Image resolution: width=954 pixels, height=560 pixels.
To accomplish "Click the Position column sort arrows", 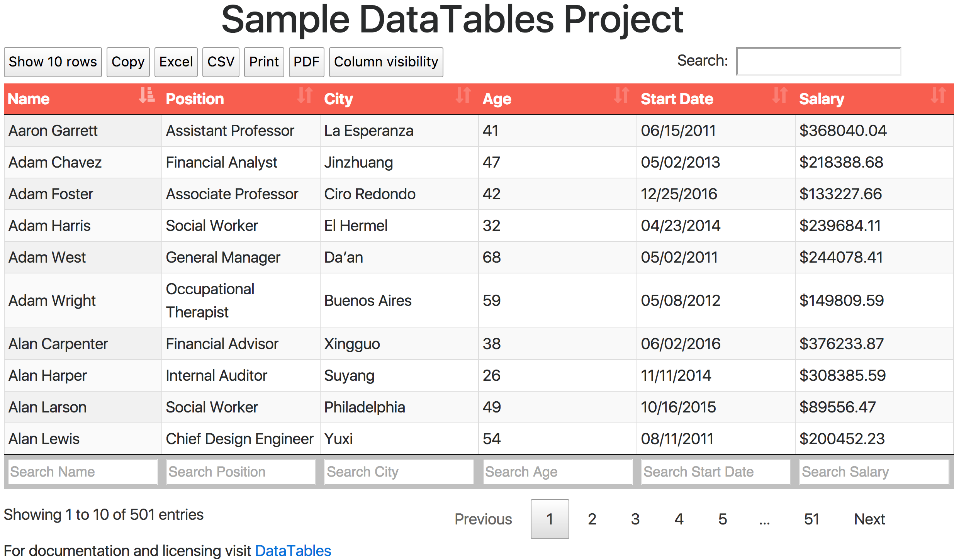I will point(305,95).
